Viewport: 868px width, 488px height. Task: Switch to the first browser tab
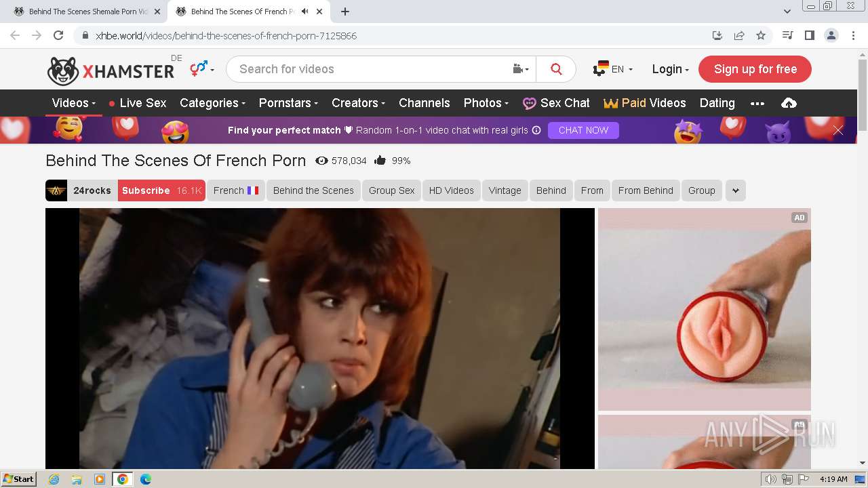click(83, 12)
